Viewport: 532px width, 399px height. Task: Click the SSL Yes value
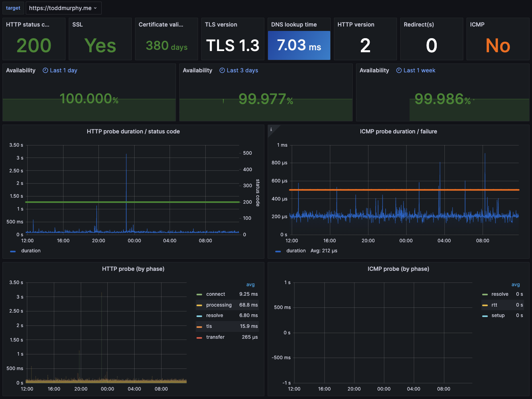[x=100, y=45]
